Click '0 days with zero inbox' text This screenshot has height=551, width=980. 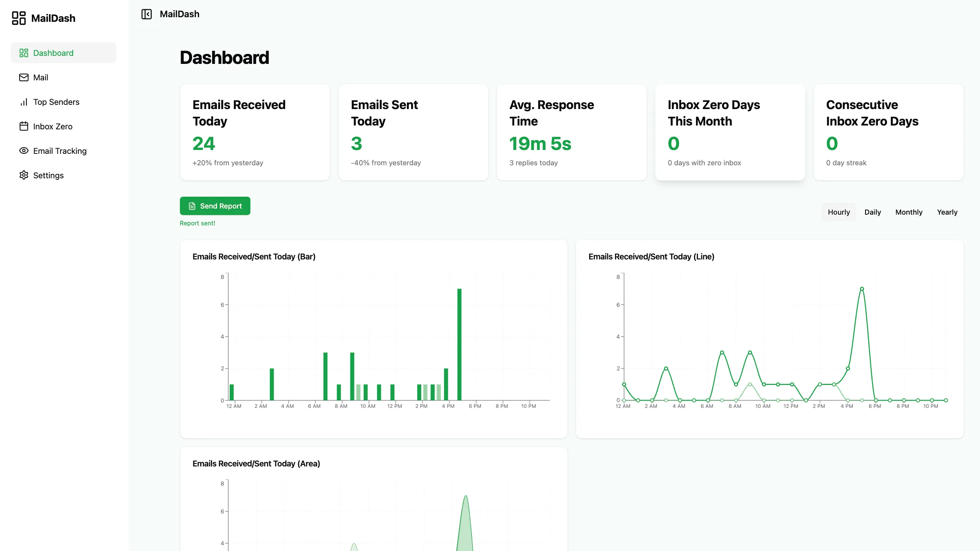click(704, 163)
